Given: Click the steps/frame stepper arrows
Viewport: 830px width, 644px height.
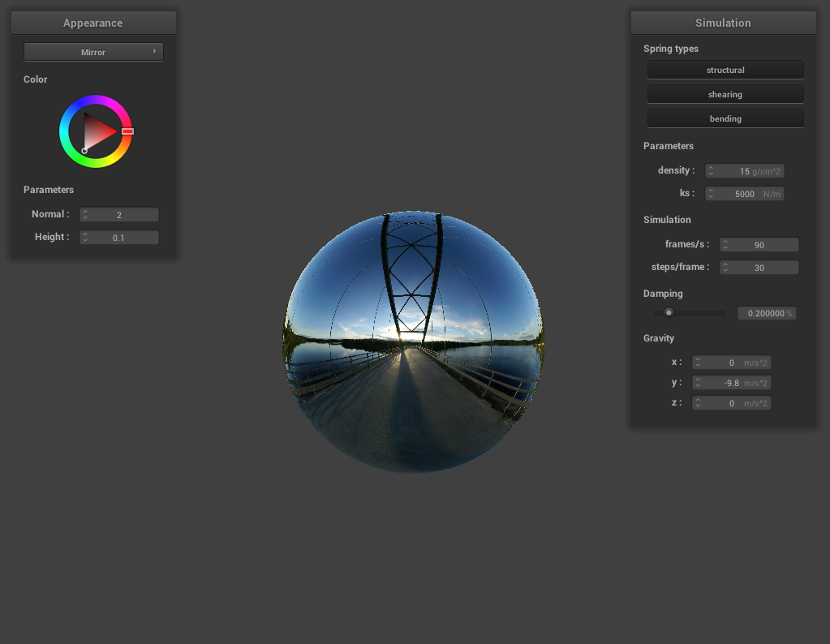Looking at the screenshot, I should pos(725,267).
